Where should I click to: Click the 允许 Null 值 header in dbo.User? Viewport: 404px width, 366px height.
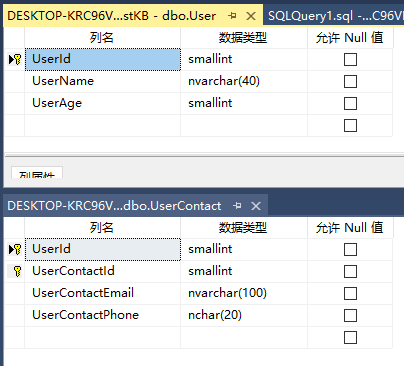(x=350, y=38)
